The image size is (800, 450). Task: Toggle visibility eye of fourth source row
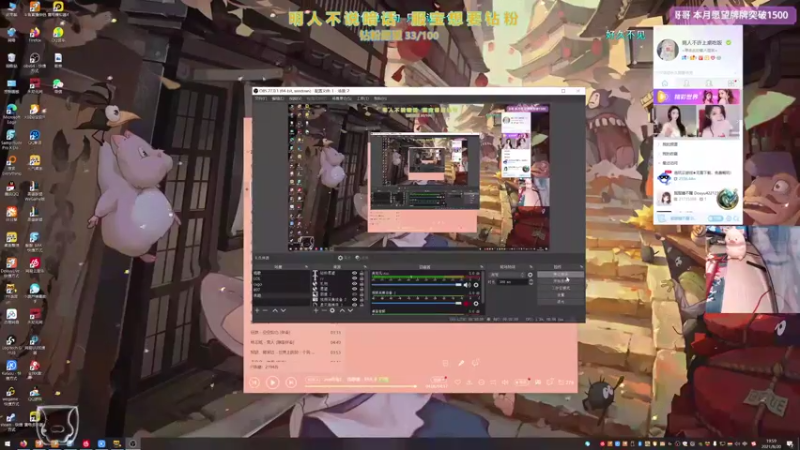point(355,289)
